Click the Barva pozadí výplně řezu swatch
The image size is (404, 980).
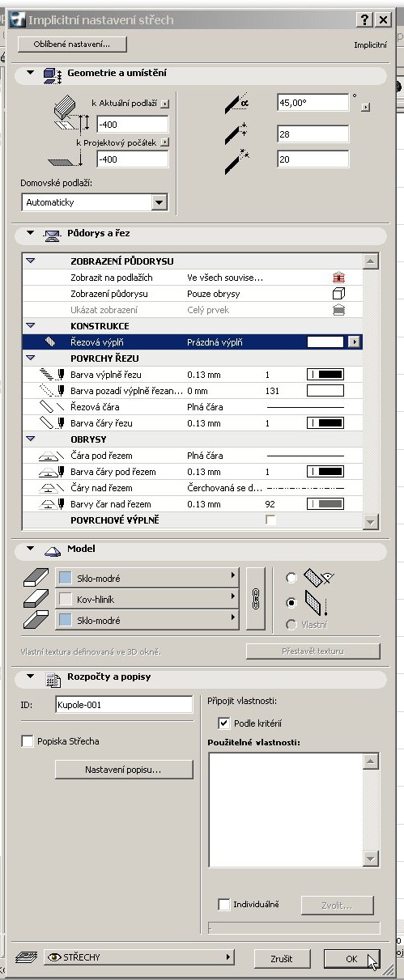[x=325, y=391]
